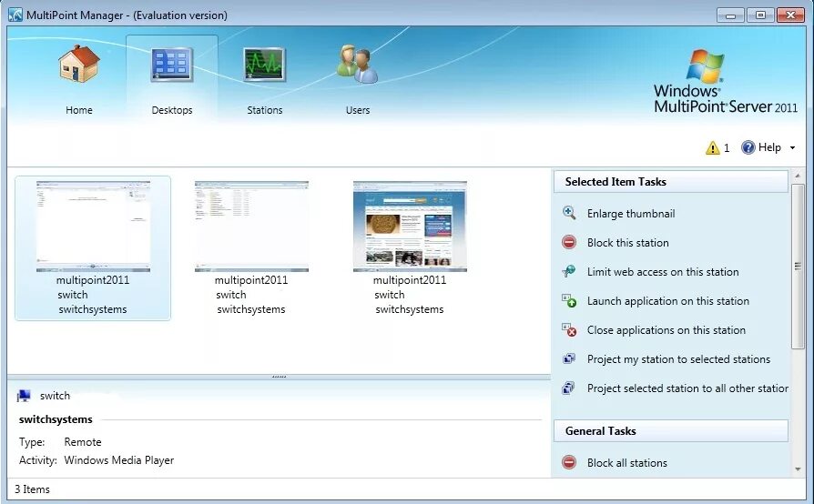This screenshot has width=814, height=504.
Task: Click the red Block this station icon
Action: 569,242
